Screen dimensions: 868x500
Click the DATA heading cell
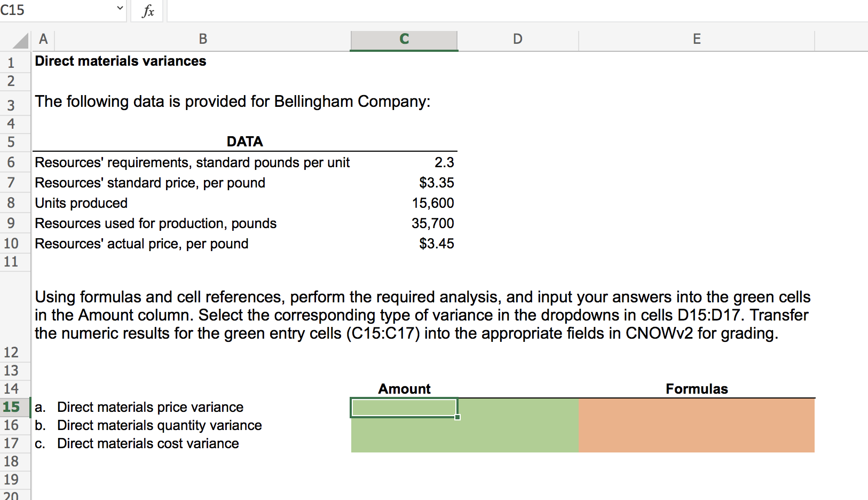244,141
